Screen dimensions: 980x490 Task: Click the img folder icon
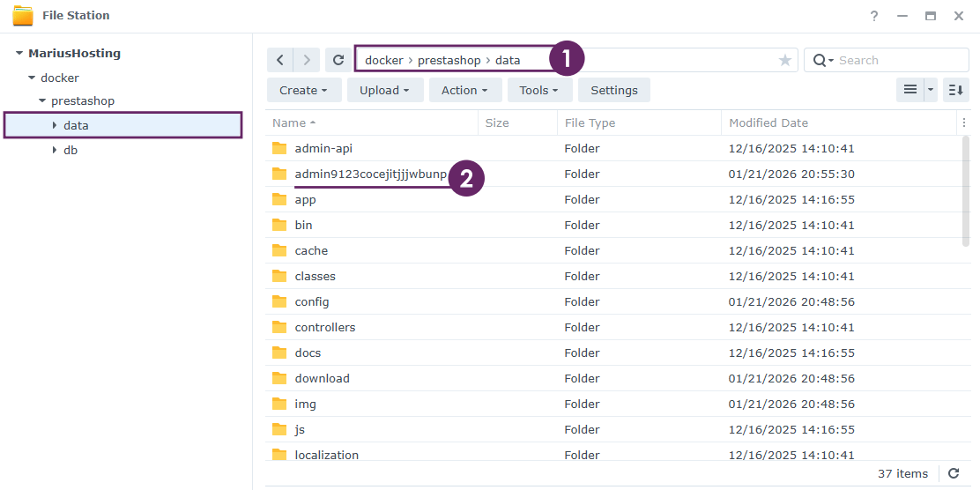click(x=278, y=405)
